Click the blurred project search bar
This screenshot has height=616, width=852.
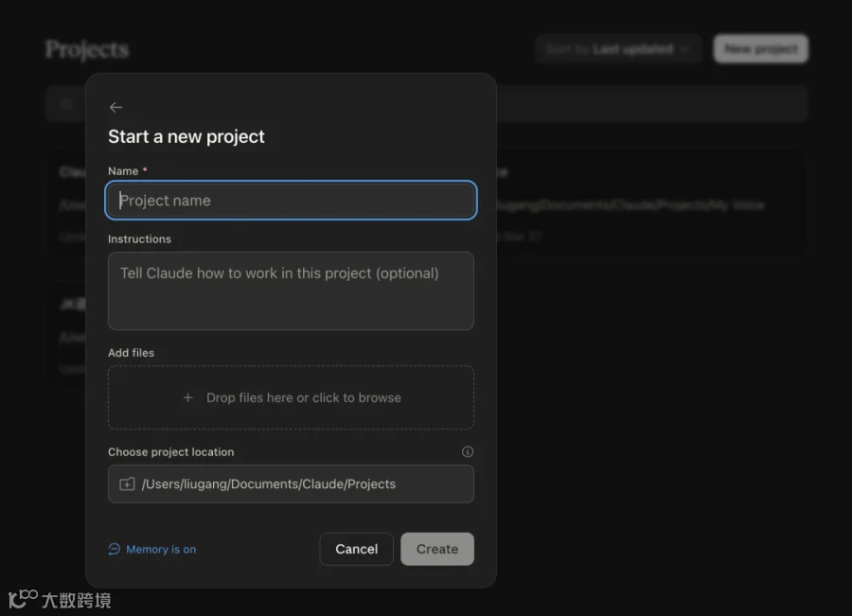[x=427, y=103]
